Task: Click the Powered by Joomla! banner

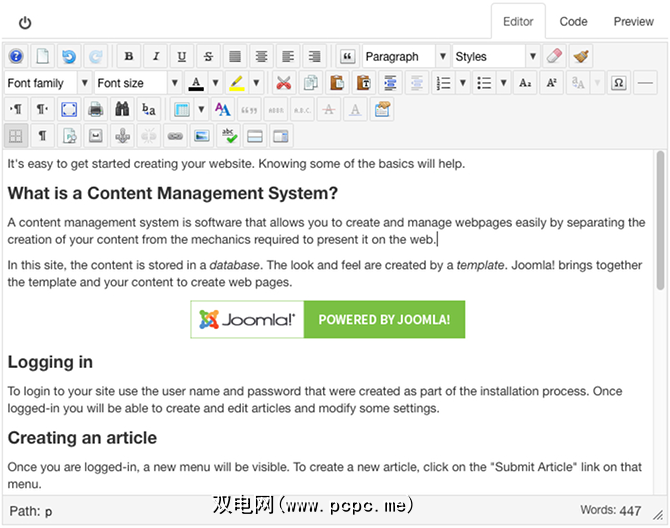Action: (x=328, y=320)
